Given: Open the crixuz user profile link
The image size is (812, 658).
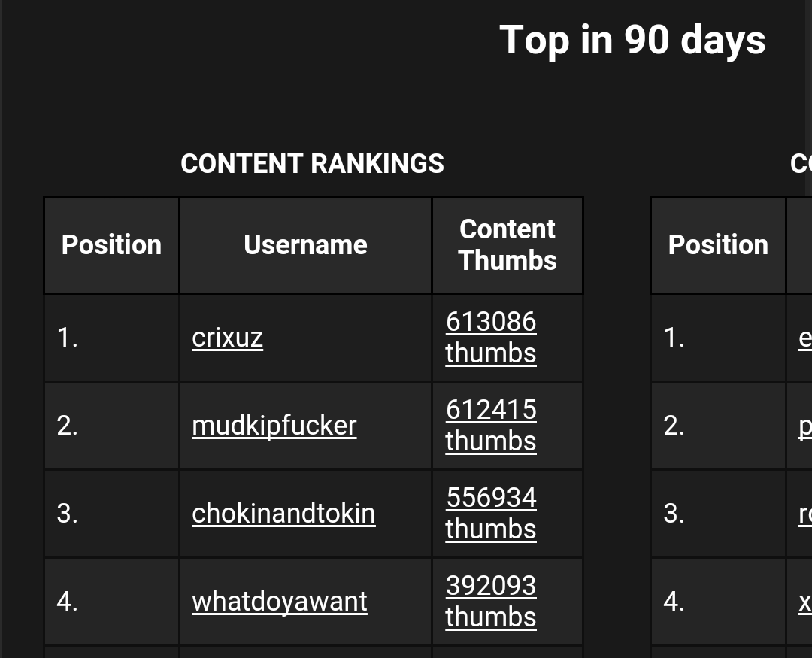Looking at the screenshot, I should click(227, 338).
